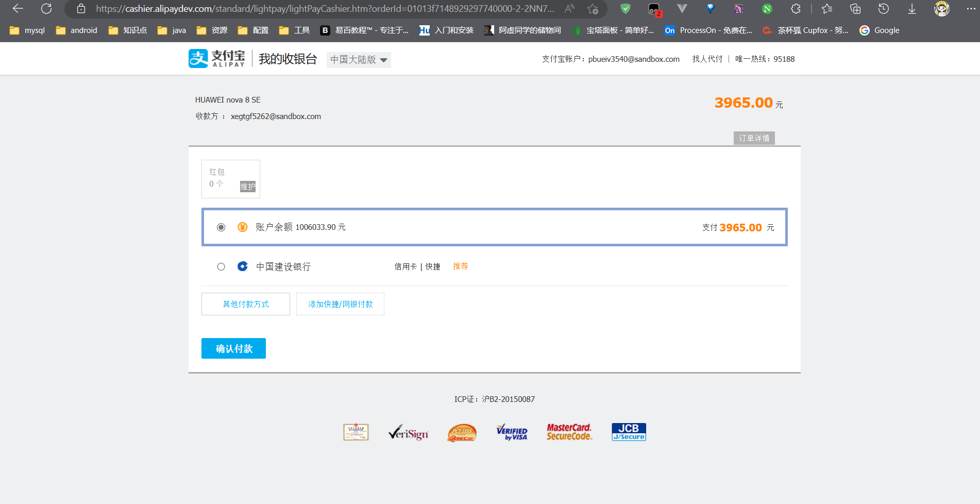Open browsing History
Viewport: 980px width, 504px height.
click(884, 9)
